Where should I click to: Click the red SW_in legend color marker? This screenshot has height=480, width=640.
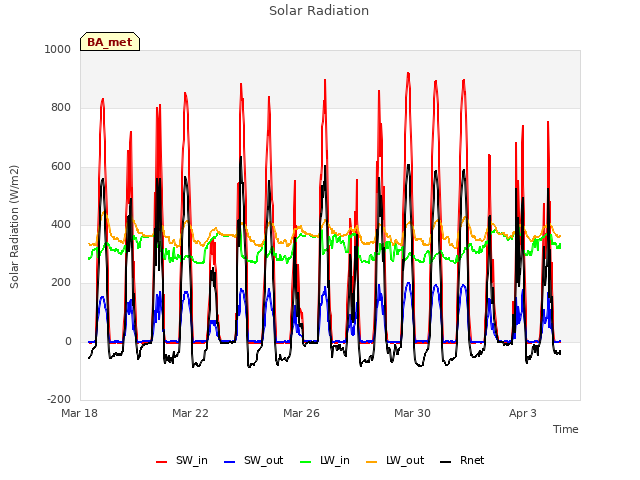162,462
